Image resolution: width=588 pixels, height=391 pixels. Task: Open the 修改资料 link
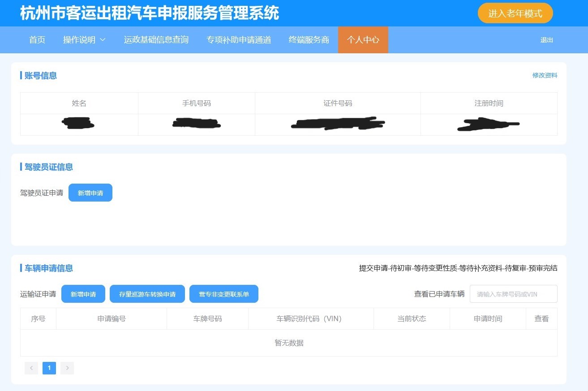pyautogui.click(x=545, y=75)
